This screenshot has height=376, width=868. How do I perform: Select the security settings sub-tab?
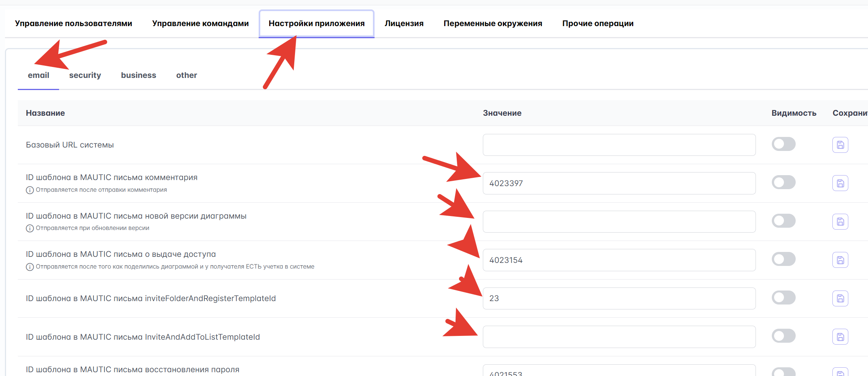85,75
